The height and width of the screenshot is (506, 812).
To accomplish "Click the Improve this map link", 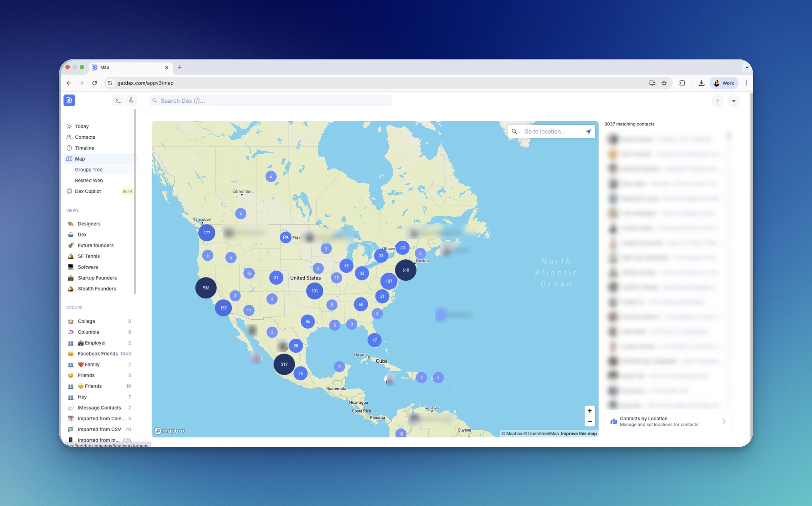I will point(578,433).
